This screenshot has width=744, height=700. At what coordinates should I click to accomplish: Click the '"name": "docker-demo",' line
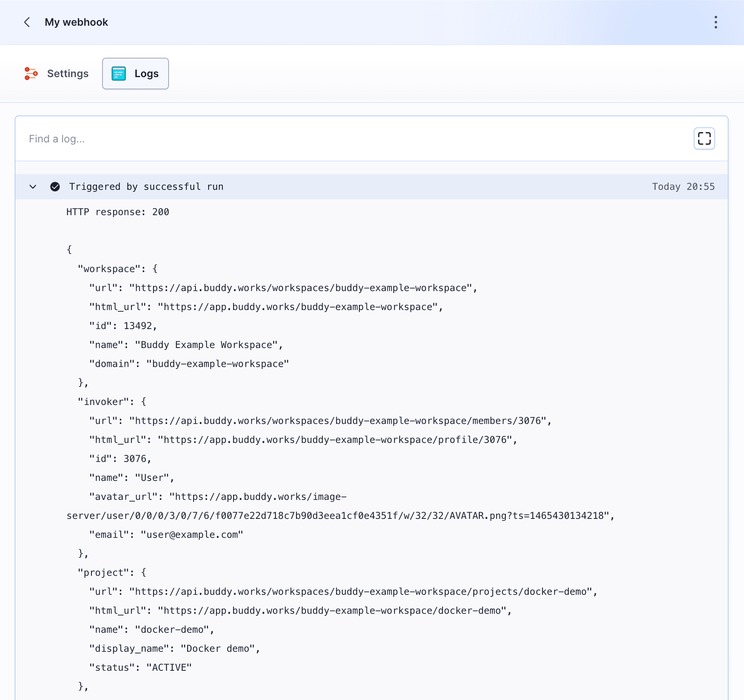pyautogui.click(x=152, y=630)
